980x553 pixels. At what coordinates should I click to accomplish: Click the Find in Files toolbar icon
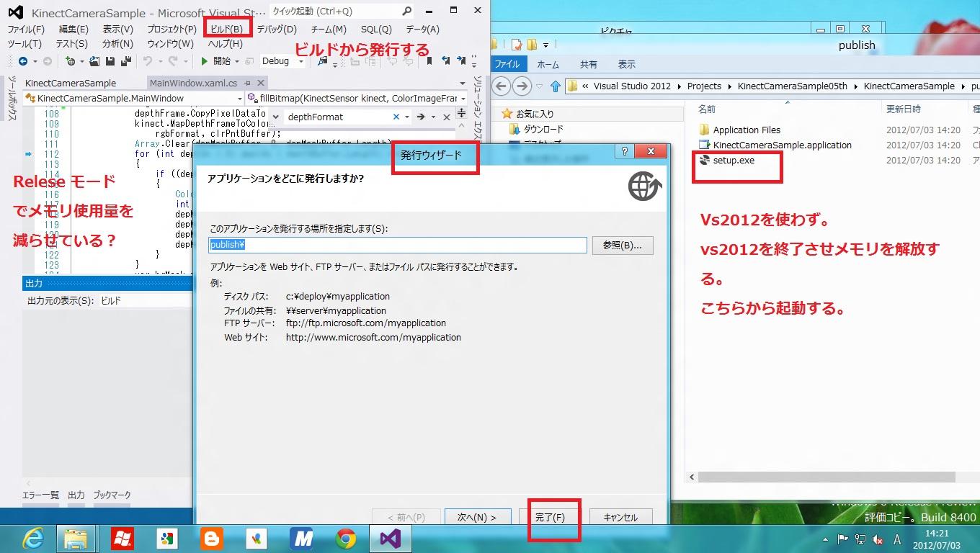(x=323, y=61)
